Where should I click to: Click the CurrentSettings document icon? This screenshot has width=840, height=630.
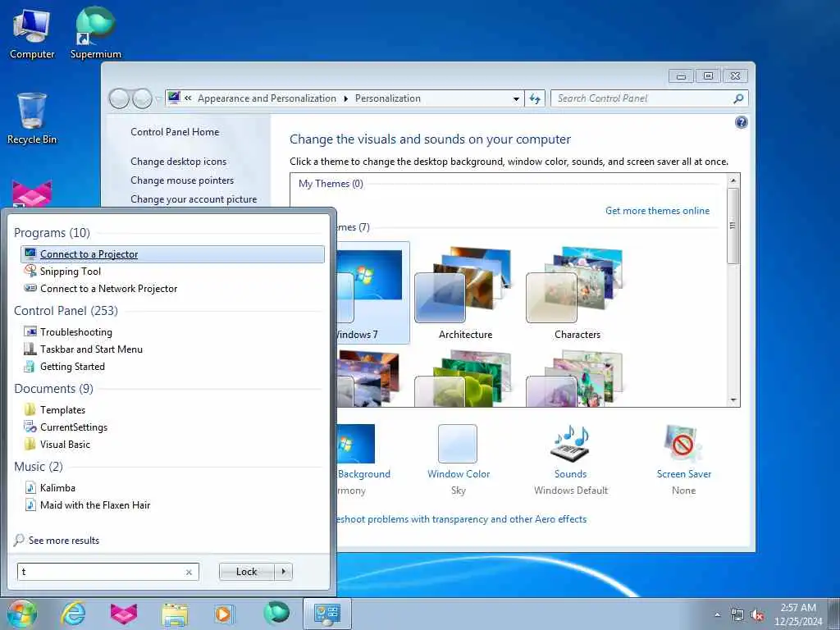pos(30,427)
